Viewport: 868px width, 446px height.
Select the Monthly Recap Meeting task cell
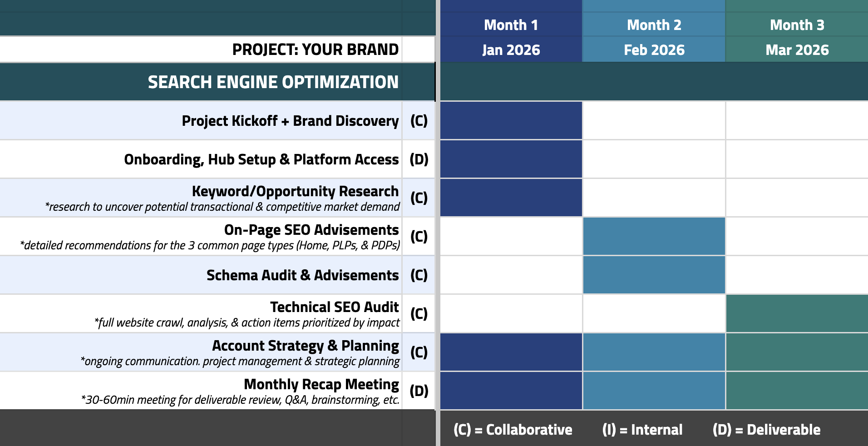(x=321, y=385)
